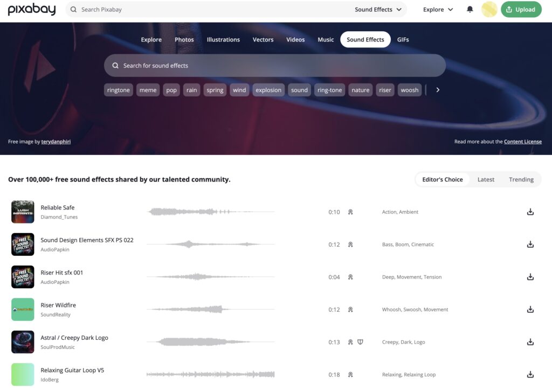Select the Editor's Choice filter
552x392 pixels.
(x=443, y=179)
